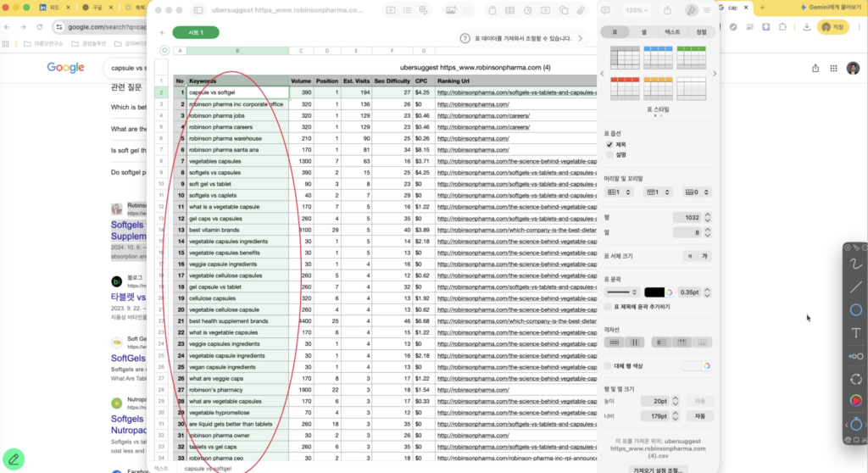Open the table outline color wheel picker
The width and height of the screenshot is (868, 473).
click(670, 292)
